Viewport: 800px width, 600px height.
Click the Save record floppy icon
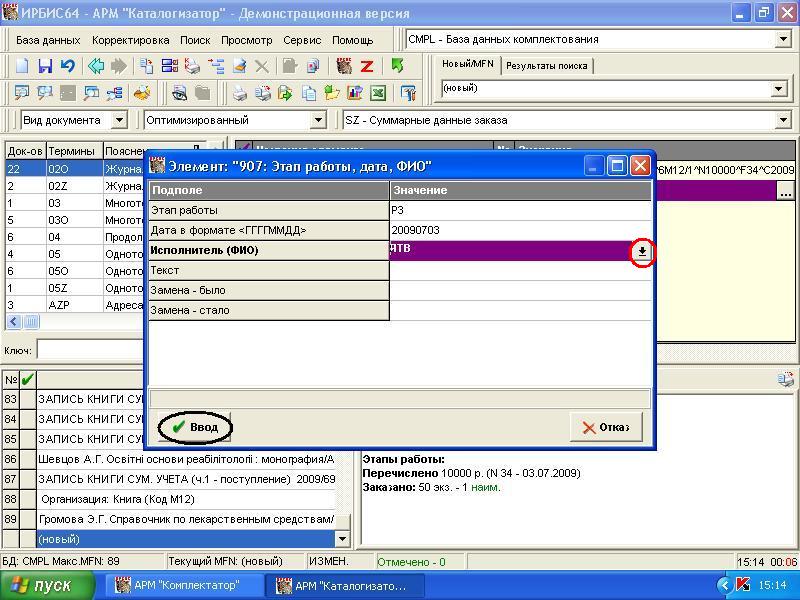coord(45,66)
